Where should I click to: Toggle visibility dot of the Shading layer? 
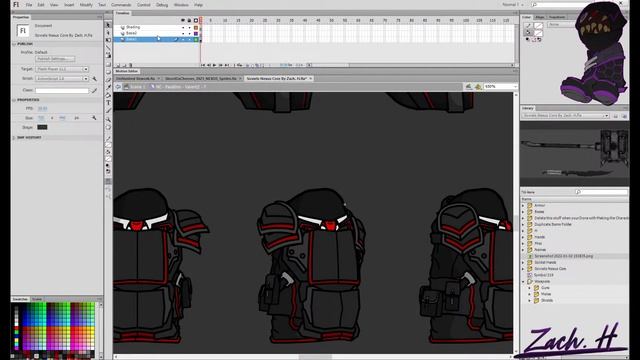tap(182, 27)
